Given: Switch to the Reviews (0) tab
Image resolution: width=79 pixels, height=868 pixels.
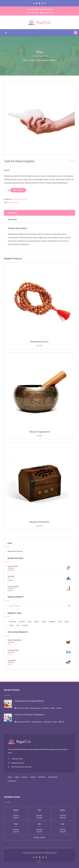Looking at the screenshot, I should 39,219.
